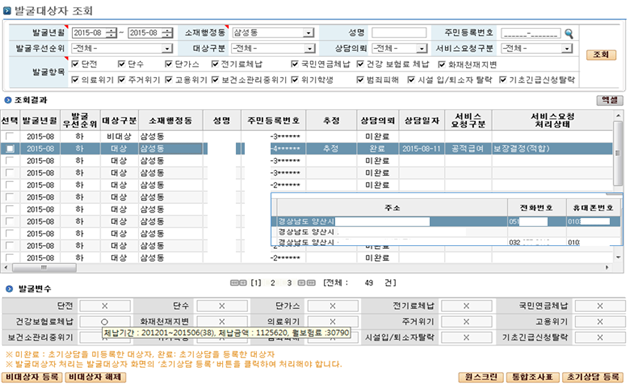The width and height of the screenshot is (629, 392).
Task: Toggle 보건소관리중위기 checkbox
Action: point(215,80)
